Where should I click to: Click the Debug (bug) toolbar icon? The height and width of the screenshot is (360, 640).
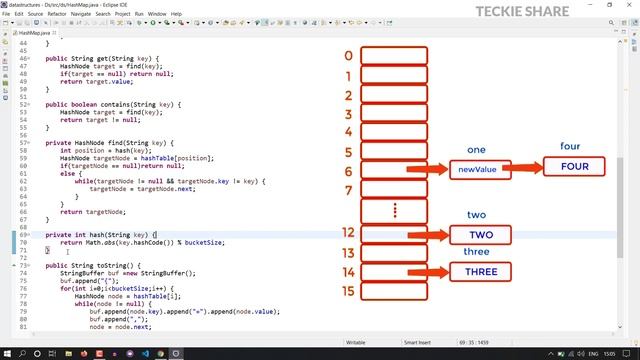(x=139, y=23)
